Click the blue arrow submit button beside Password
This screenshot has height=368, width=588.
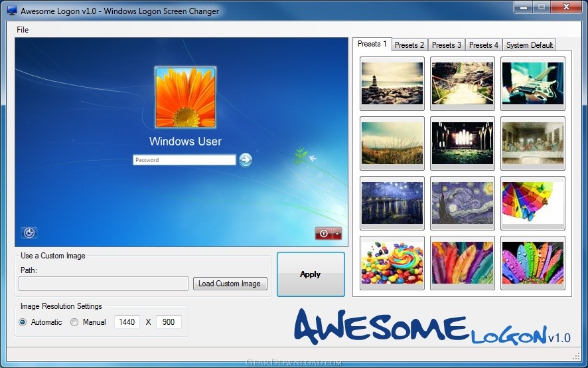click(246, 160)
